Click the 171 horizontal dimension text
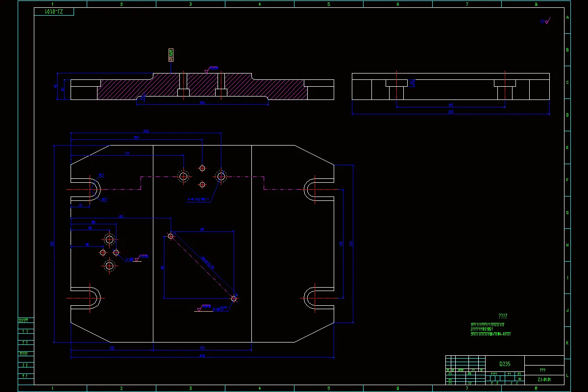 [x=127, y=154]
